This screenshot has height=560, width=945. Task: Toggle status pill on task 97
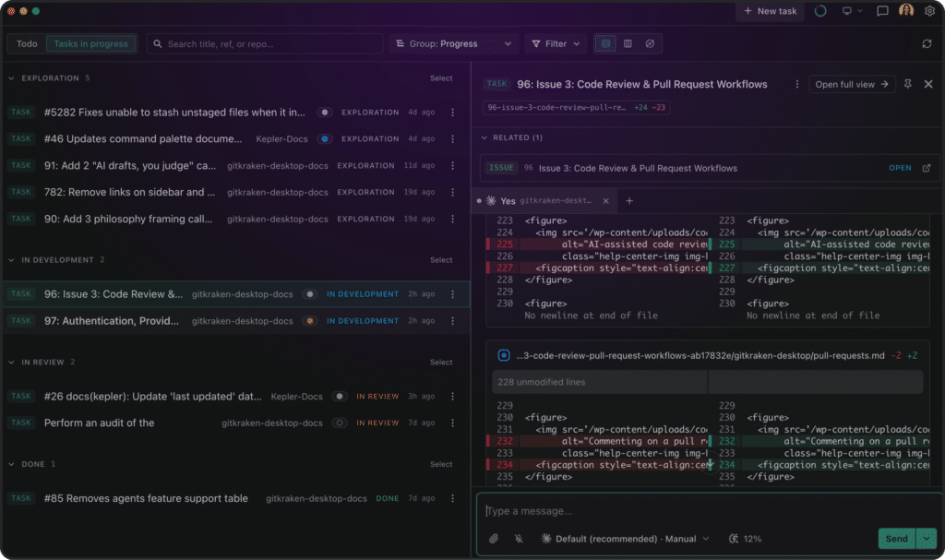310,321
